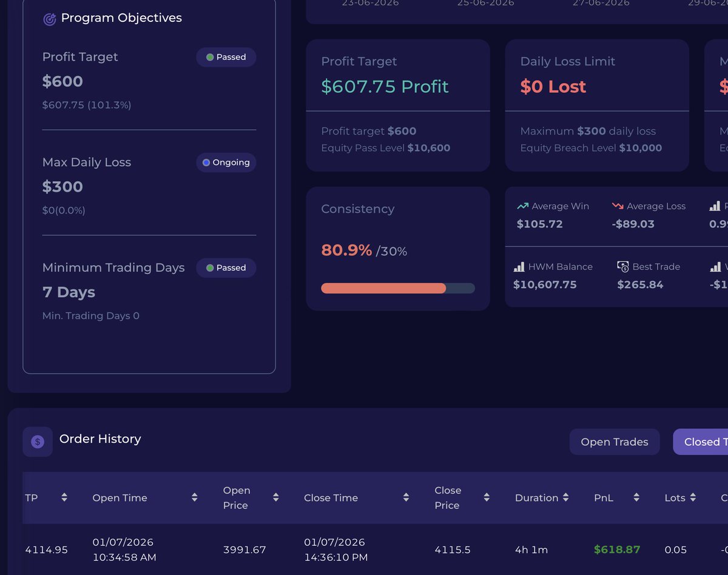Sort by Open Time column arrows

point(195,498)
